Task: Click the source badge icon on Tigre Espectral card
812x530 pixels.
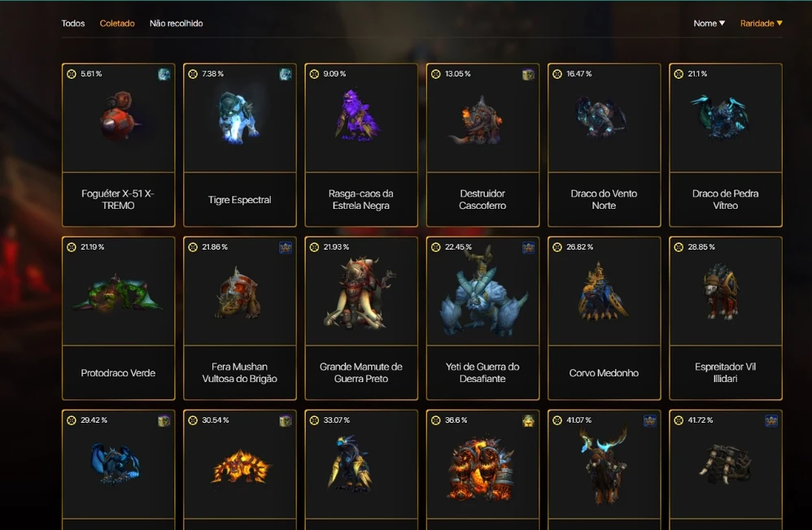Action: coord(286,75)
